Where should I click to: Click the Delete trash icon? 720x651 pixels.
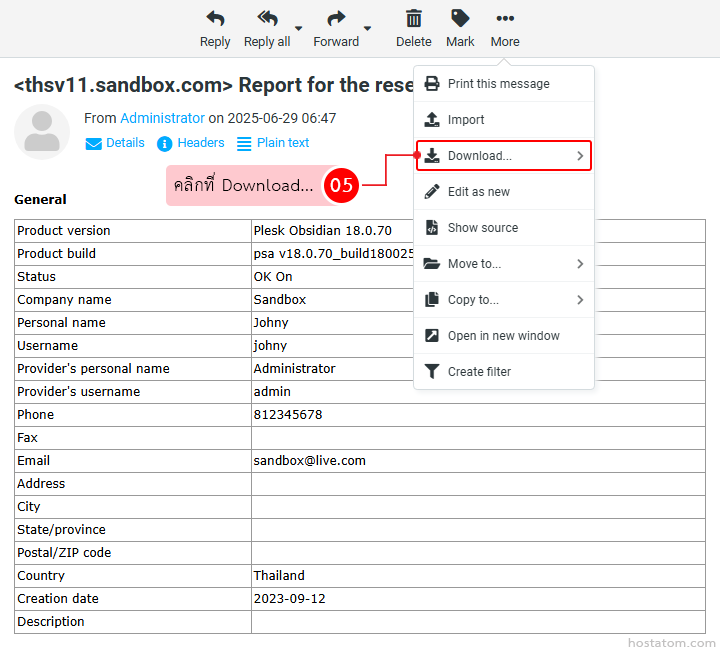coord(413,19)
